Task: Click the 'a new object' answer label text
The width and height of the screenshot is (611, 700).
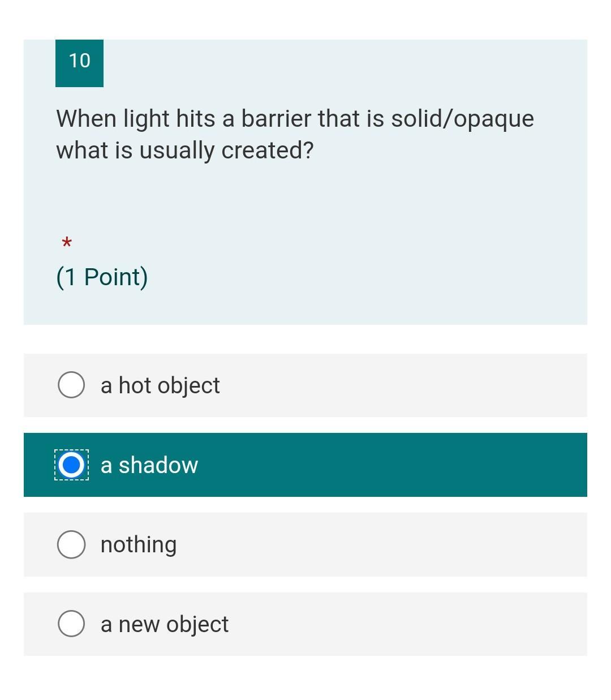Action: (165, 624)
